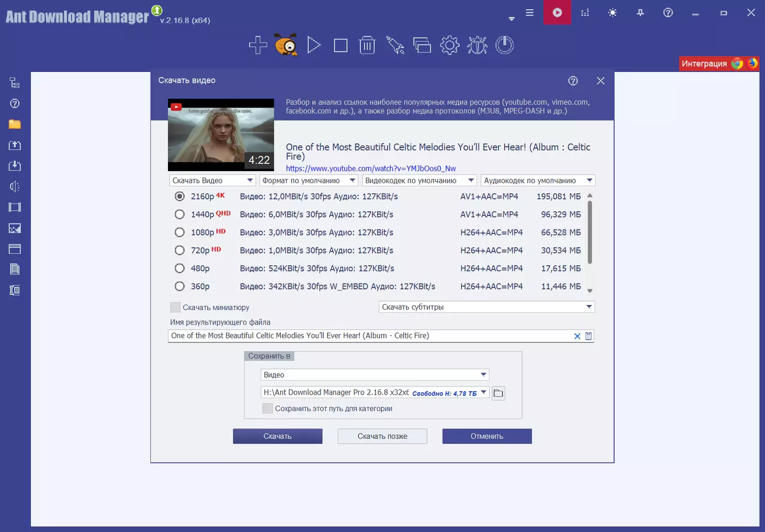Enable the Скачать миниатюру checkbox
This screenshot has height=532, width=765.
(176, 308)
